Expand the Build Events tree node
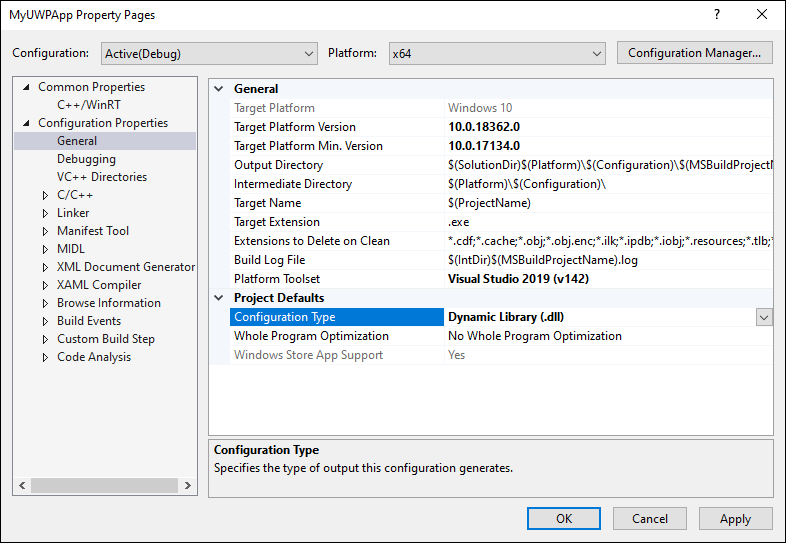Image resolution: width=786 pixels, height=543 pixels. (45, 321)
